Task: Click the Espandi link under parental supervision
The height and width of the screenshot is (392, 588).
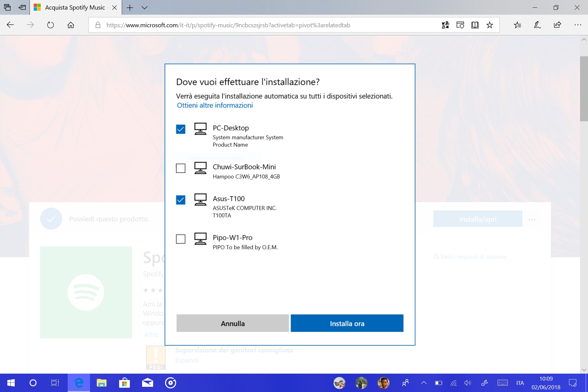Action: coord(187,360)
